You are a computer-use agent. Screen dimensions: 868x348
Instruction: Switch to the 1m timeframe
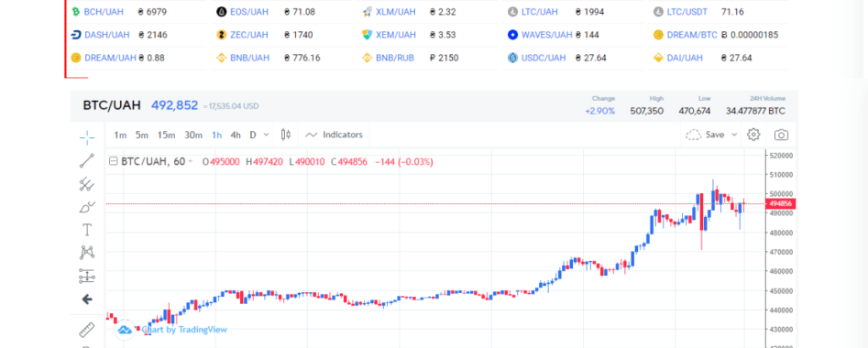click(120, 135)
